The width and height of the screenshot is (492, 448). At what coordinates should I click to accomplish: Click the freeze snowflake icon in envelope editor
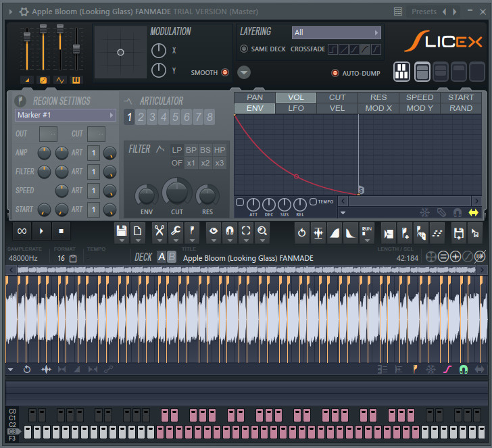coord(424,212)
